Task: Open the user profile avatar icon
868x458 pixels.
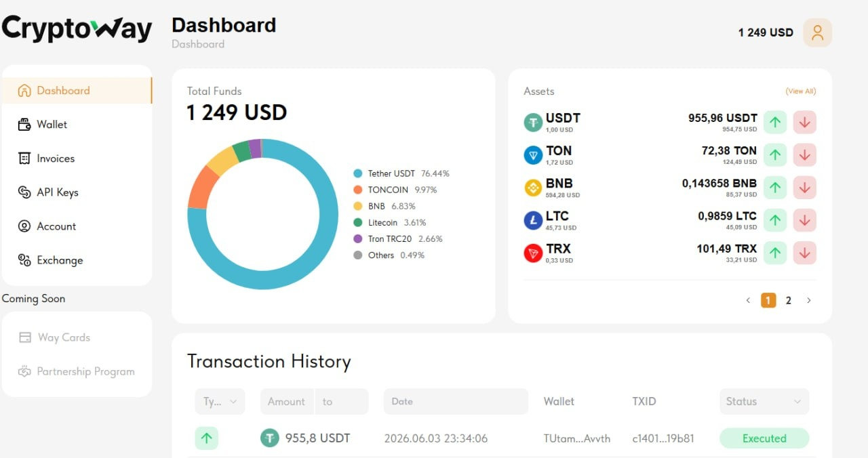Action: pyautogui.click(x=817, y=33)
